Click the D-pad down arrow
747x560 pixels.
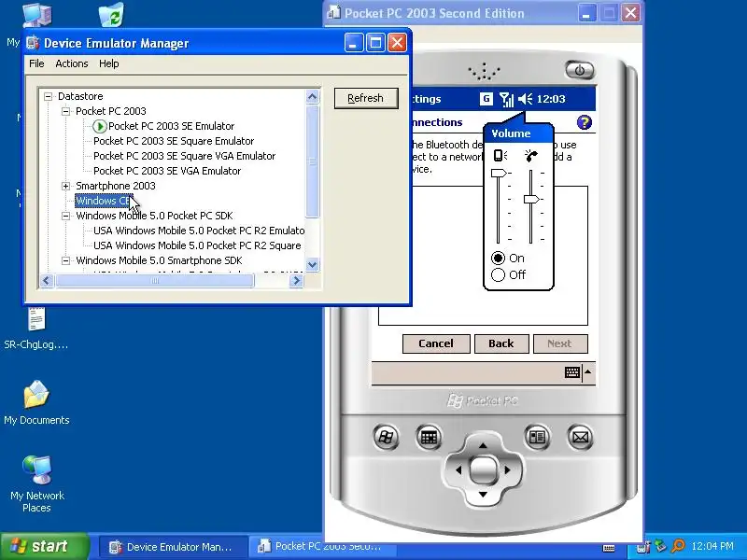[483, 495]
